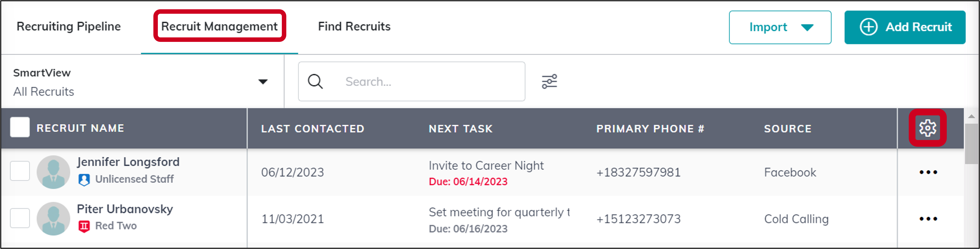Click Jennifer Longsford's profile avatar

point(53,171)
